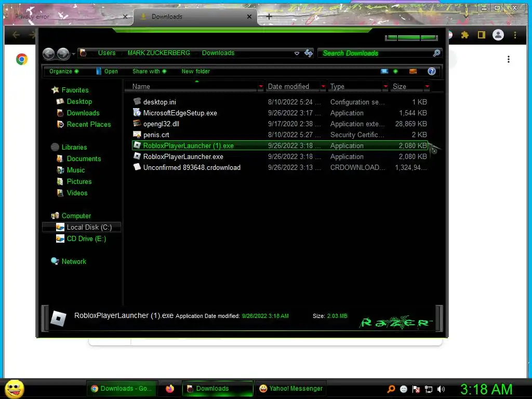532x399 pixels.
Task: Select Favorites in navigation pane
Action: coord(70,90)
